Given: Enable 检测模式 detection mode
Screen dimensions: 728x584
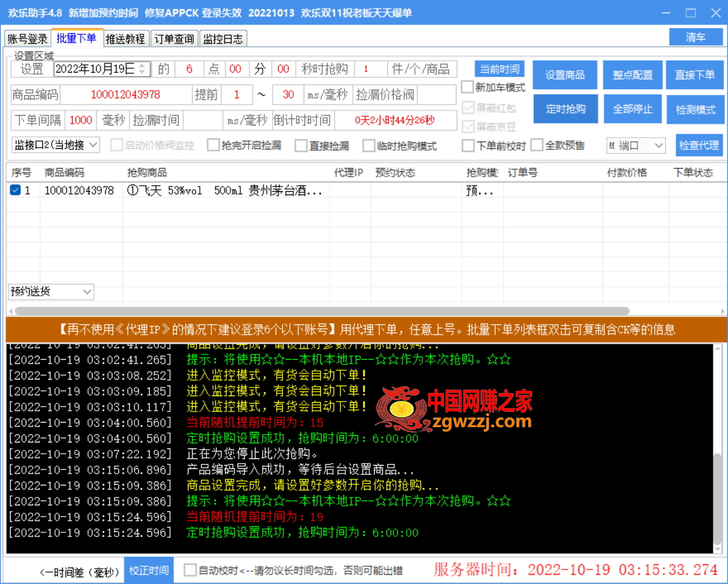Looking at the screenshot, I should (696, 110).
